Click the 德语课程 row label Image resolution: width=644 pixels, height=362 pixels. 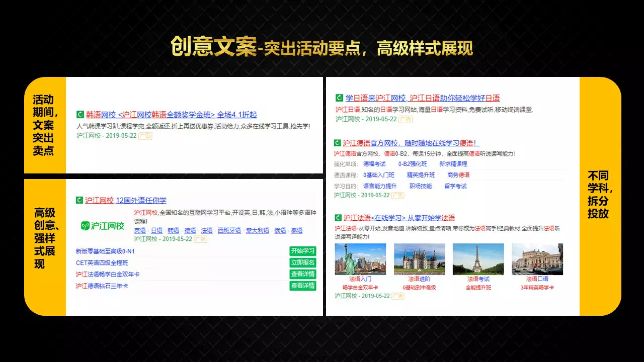coord(346,175)
